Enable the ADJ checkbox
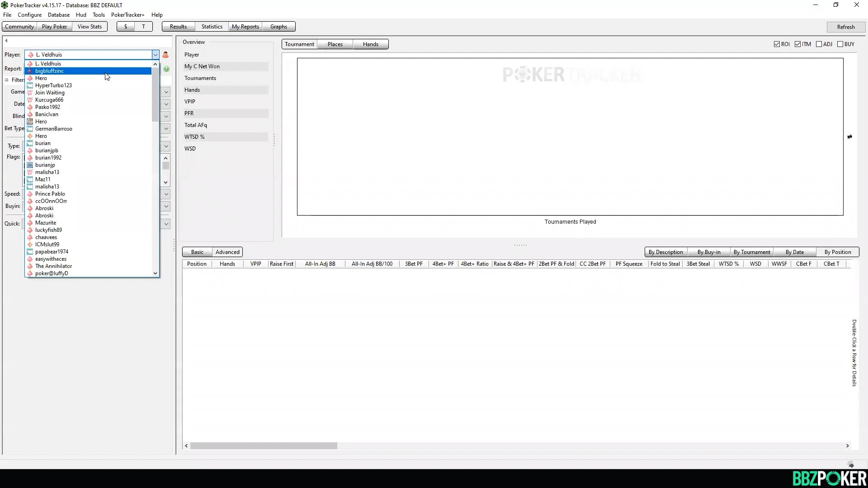 tap(819, 44)
